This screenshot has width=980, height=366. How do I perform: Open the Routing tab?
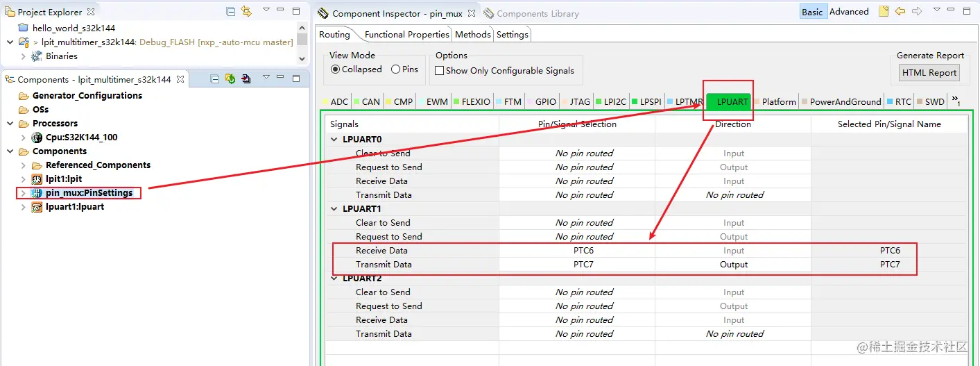(x=334, y=35)
